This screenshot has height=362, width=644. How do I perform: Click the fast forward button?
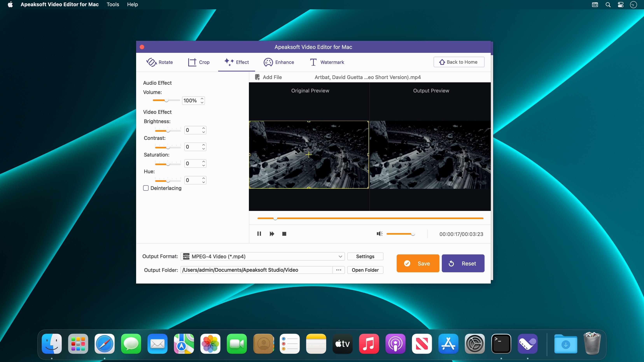pos(272,234)
